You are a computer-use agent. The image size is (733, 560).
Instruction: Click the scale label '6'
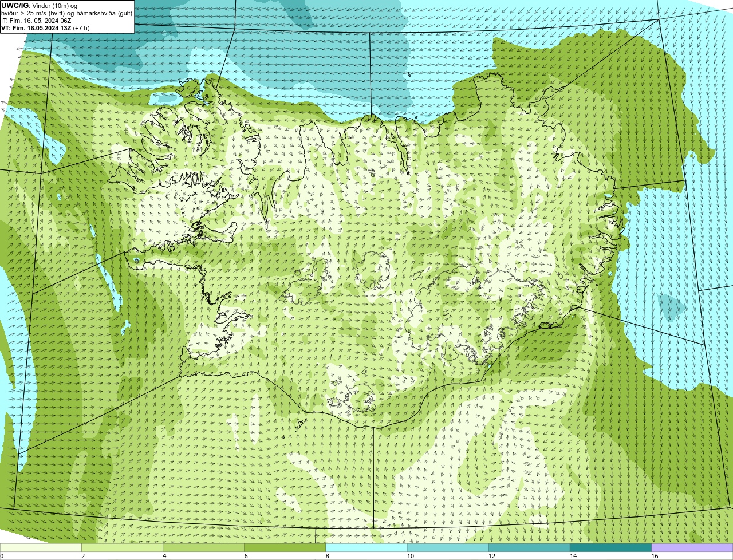[246, 556]
